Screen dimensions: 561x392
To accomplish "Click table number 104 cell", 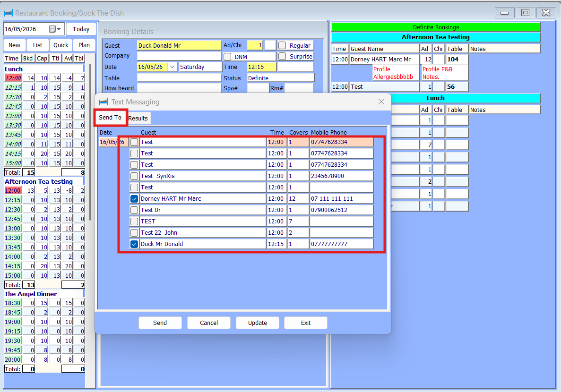I will click(x=457, y=60).
